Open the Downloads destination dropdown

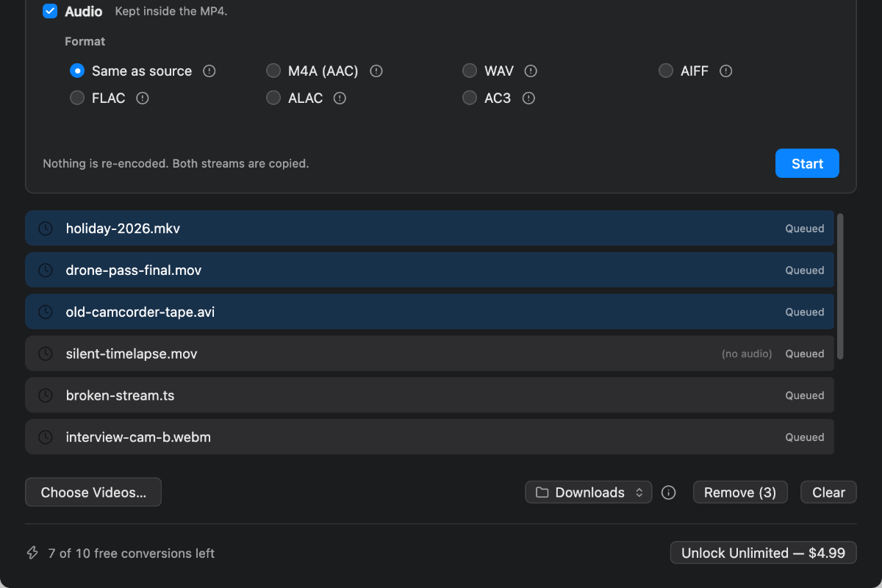(x=589, y=492)
